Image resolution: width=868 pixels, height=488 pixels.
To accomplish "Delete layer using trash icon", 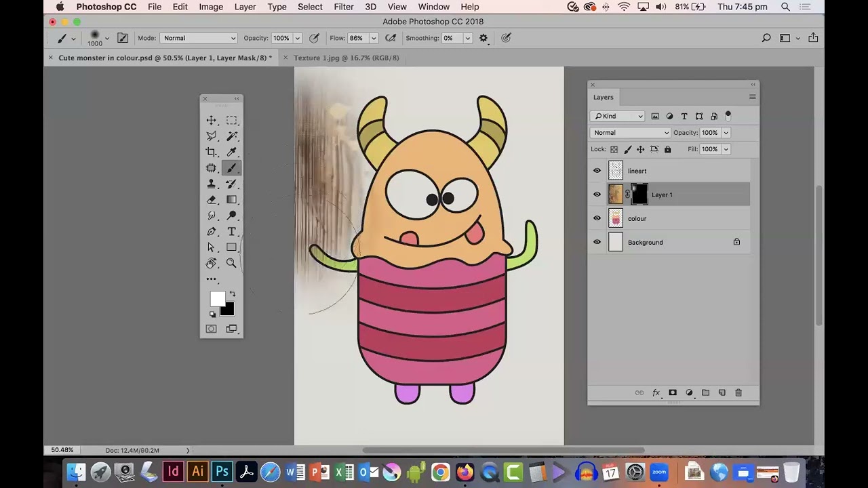I will [x=738, y=392].
